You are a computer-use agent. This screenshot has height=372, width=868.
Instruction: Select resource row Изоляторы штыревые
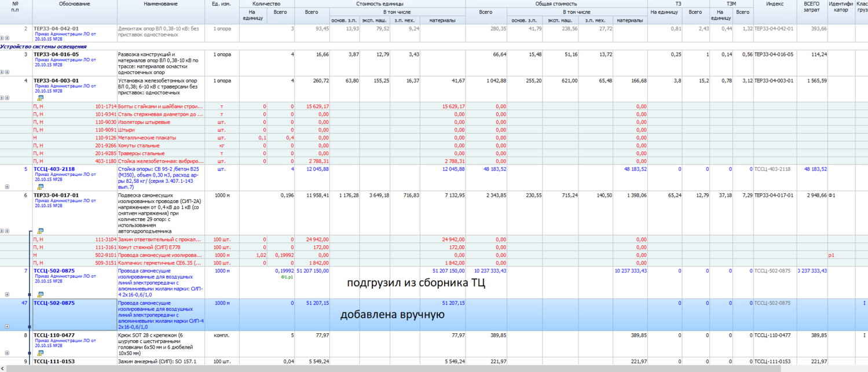[434, 122]
